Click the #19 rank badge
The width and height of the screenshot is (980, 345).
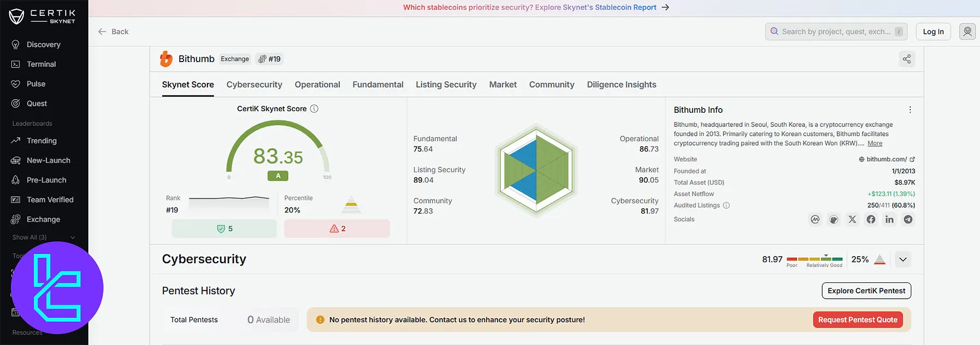click(269, 59)
